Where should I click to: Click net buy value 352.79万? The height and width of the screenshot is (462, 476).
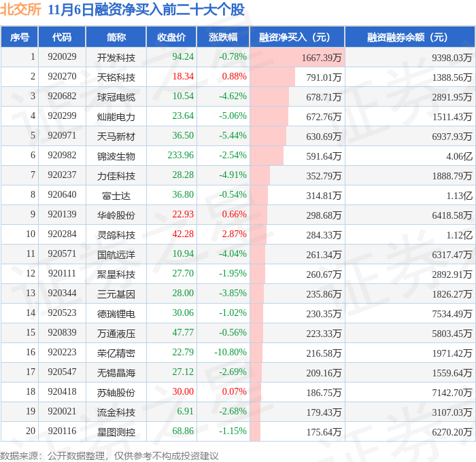324,176
